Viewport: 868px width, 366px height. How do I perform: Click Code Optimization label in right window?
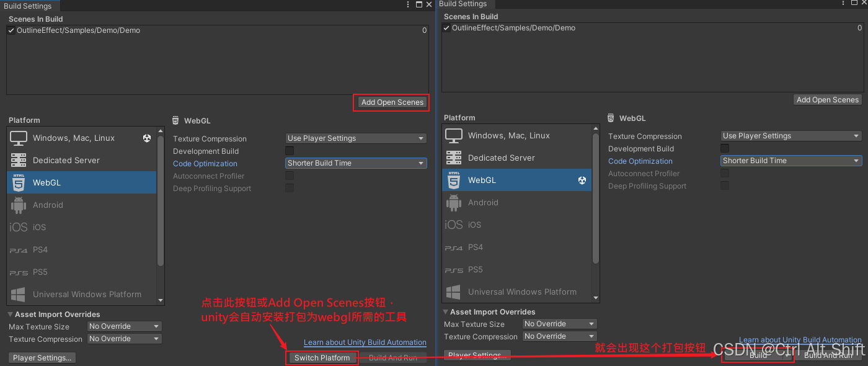tap(640, 161)
